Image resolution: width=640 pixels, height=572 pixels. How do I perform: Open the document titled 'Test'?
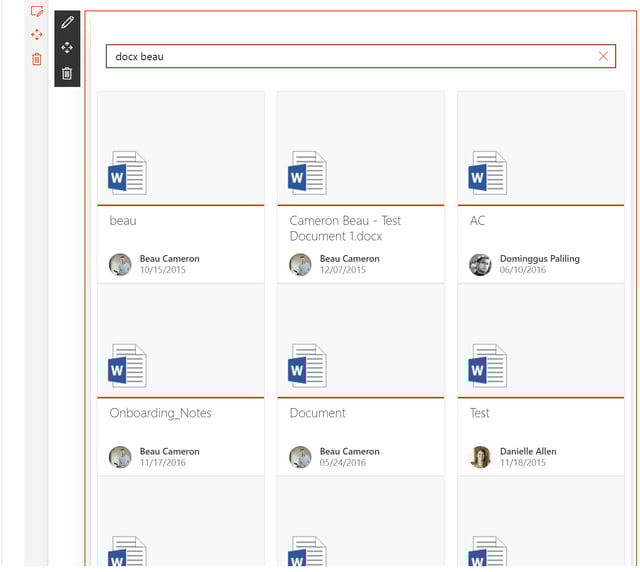tap(480, 413)
